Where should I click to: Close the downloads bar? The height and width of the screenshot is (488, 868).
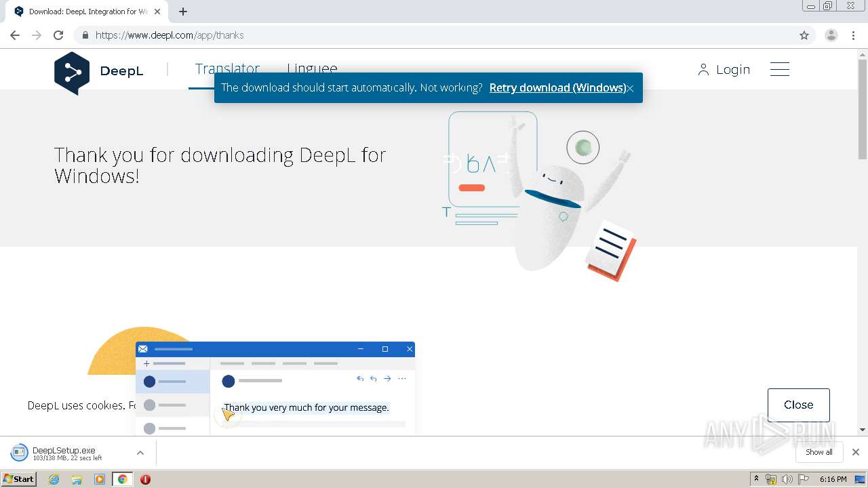click(x=856, y=452)
